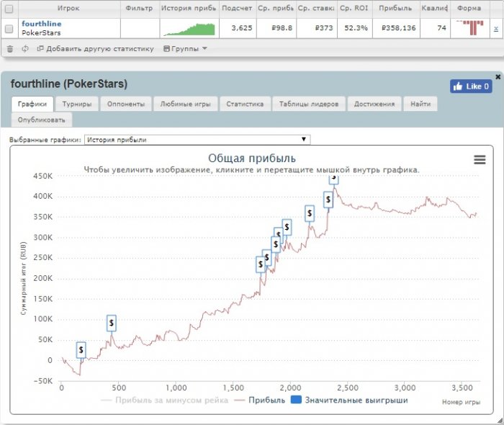The image size is (504, 425).
Task: Open the История прибыли graph dropdown
Action: (x=197, y=140)
